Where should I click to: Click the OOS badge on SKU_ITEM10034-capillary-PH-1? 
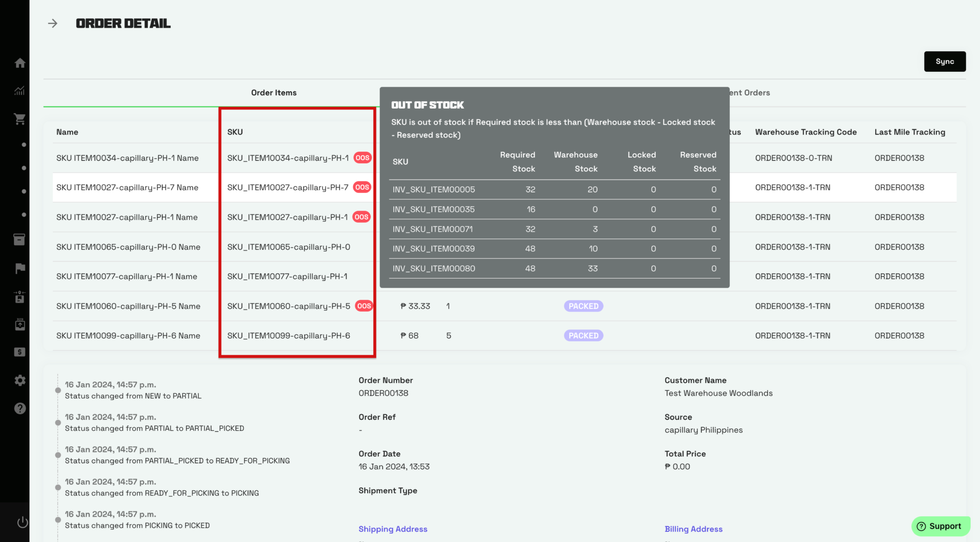click(362, 158)
